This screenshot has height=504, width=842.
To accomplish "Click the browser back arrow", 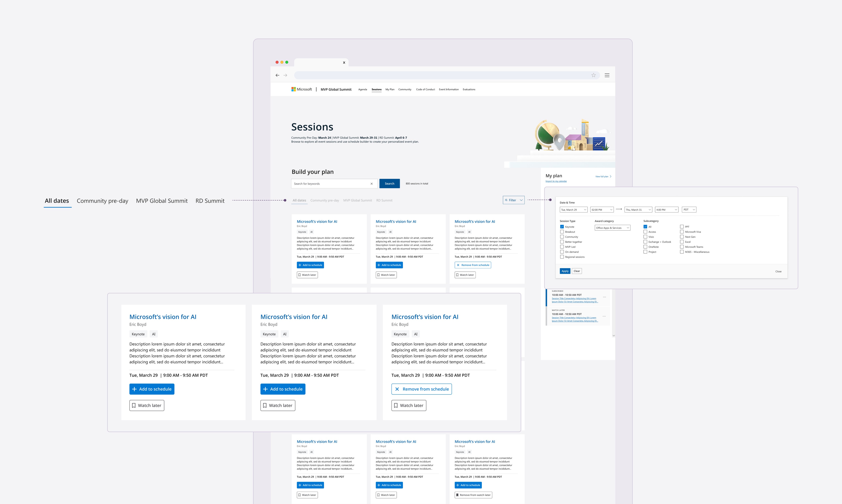I will tap(277, 75).
